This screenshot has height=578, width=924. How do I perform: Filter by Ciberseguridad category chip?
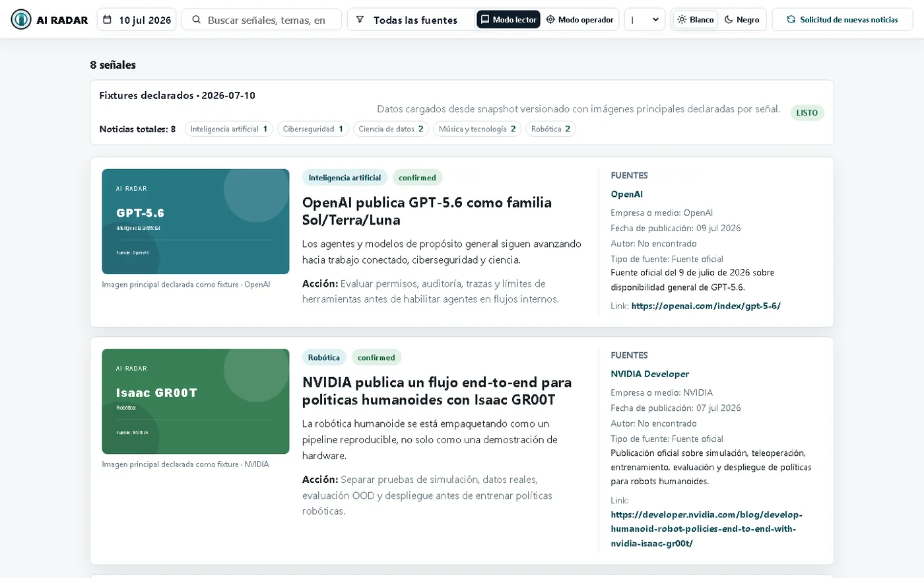pos(313,129)
